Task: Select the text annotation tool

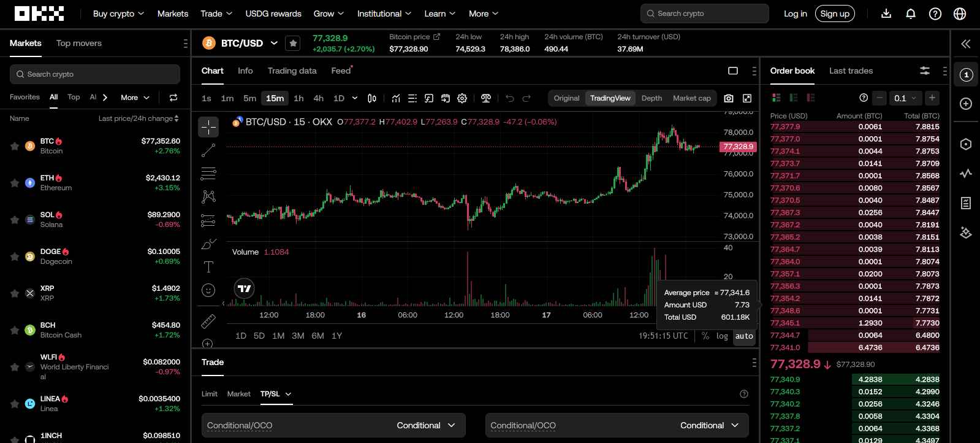Action: (208, 267)
